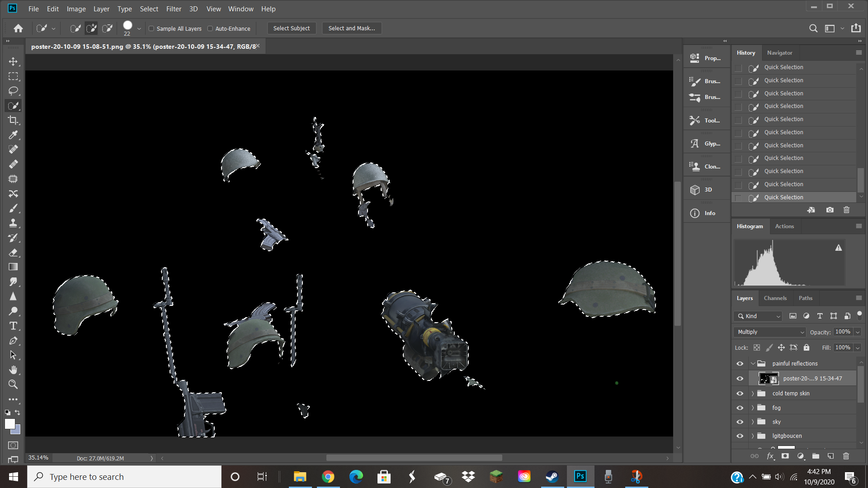Expand the cold temp skin group
The height and width of the screenshot is (488, 868).
(753, 394)
